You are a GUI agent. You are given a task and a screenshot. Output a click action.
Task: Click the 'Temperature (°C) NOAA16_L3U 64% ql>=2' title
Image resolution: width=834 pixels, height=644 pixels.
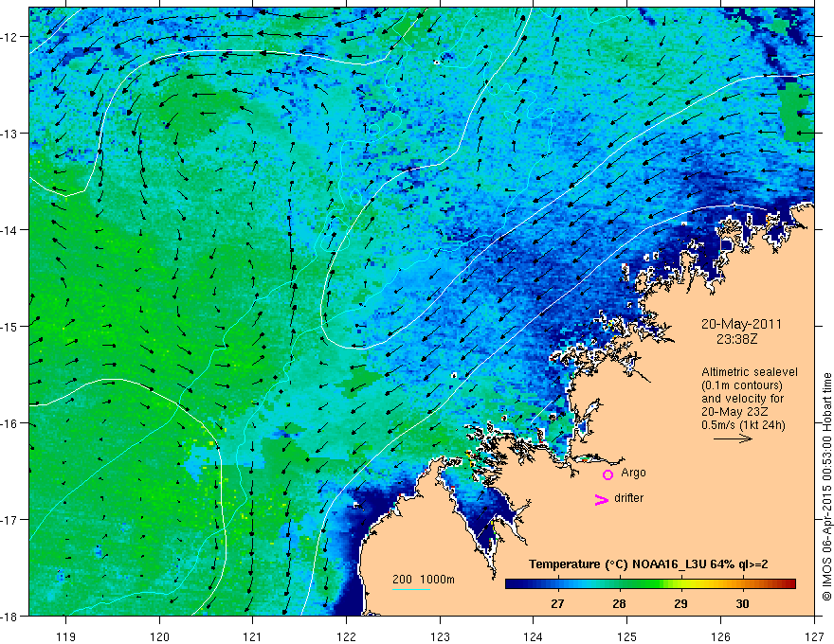[x=648, y=564]
